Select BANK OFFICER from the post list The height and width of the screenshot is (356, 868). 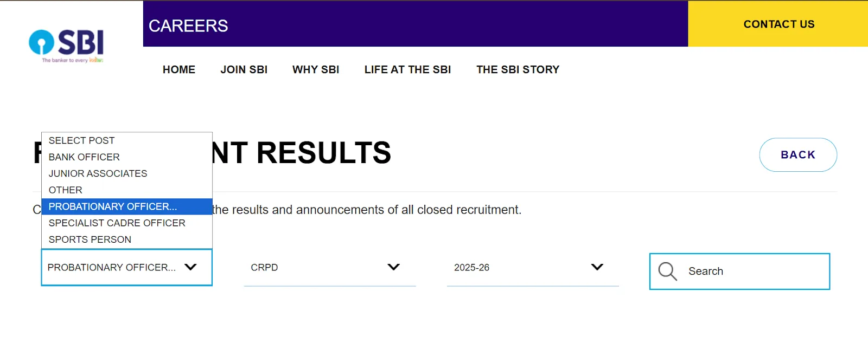click(84, 157)
